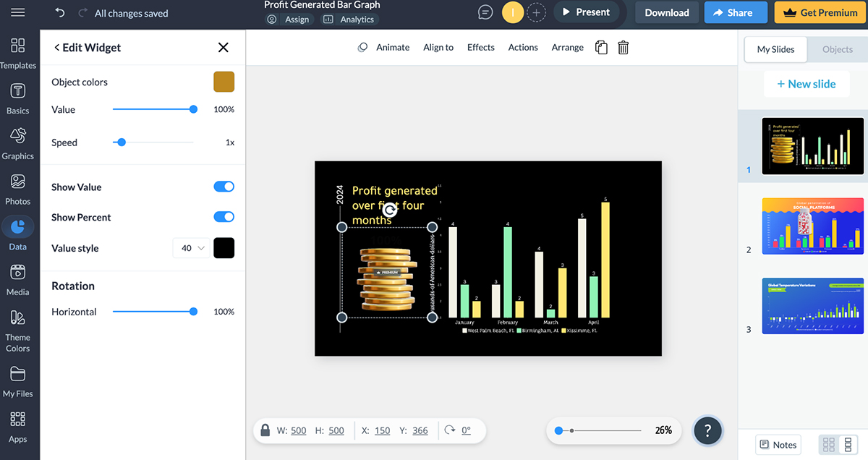The height and width of the screenshot is (460, 868).
Task: Select slide 2 thumbnail
Action: (812, 226)
